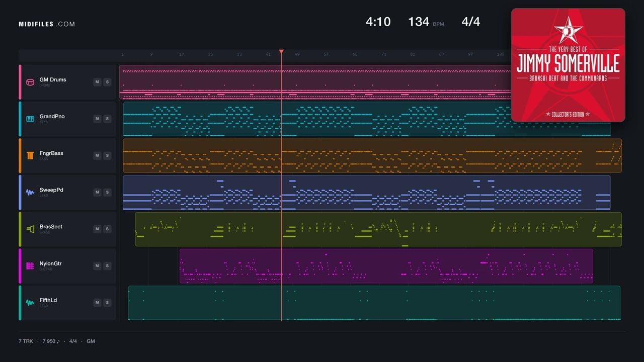Mute the GM Drums track
Viewport: 644px width, 362px height.
tap(97, 82)
